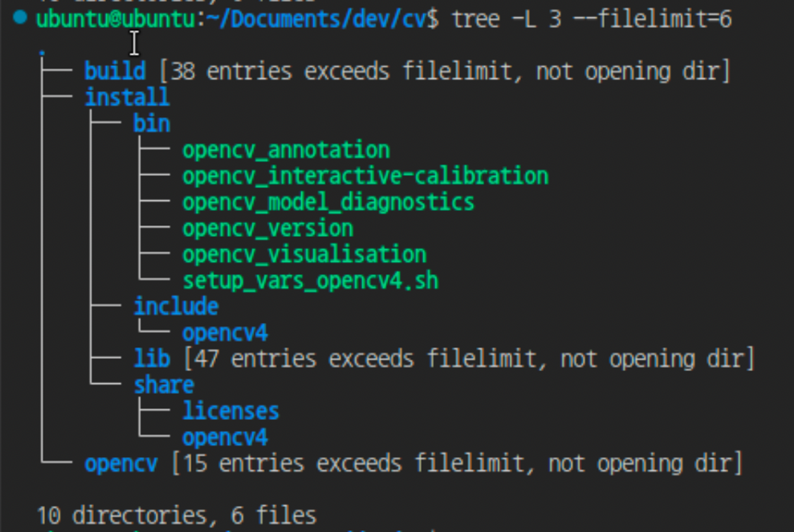Image resolution: width=794 pixels, height=532 pixels.
Task: Click opencv4 under share folder
Action: click(225, 438)
